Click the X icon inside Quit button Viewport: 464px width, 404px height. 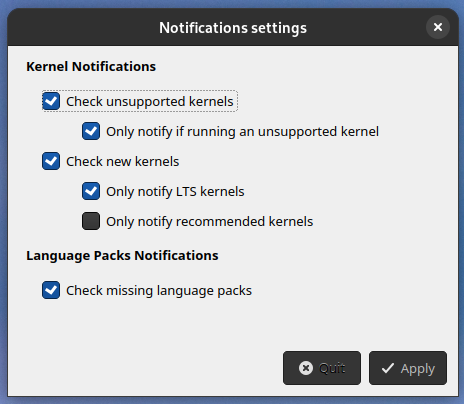[x=306, y=368]
